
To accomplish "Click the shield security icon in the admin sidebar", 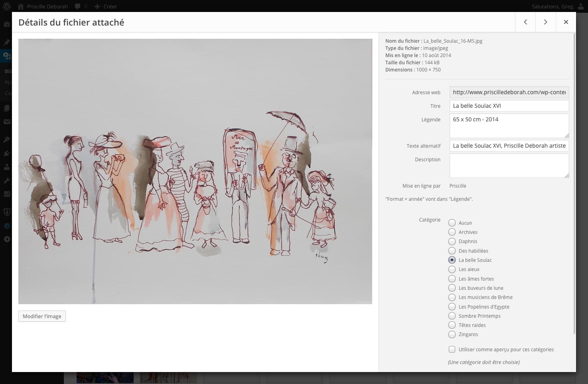I will pyautogui.click(x=7, y=212).
